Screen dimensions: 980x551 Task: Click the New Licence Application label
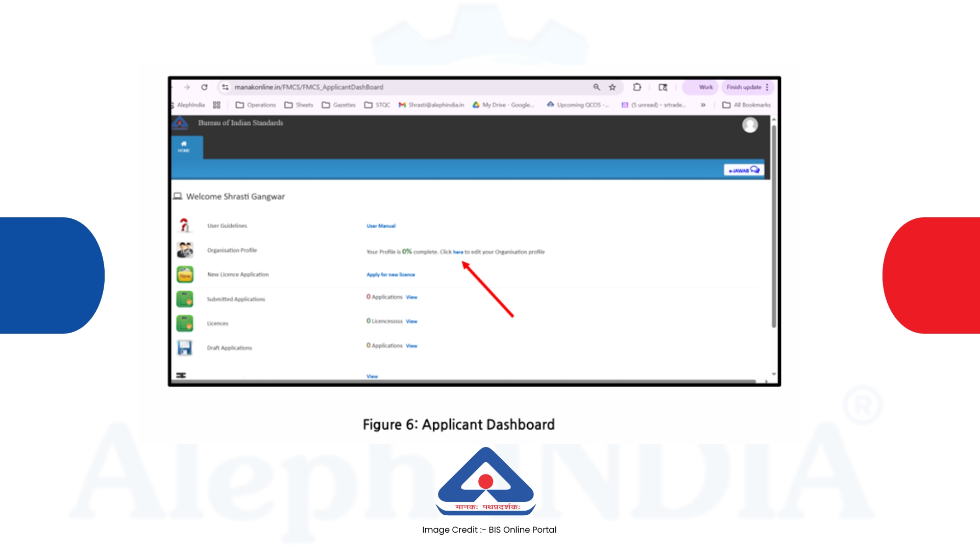(238, 274)
